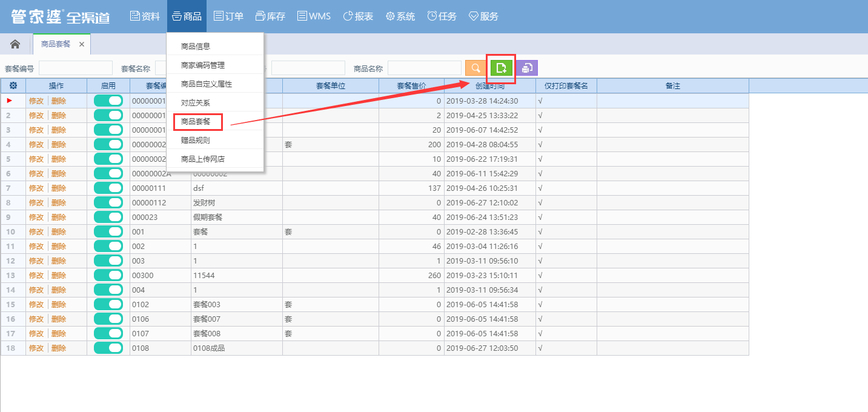Select the 11544 name cell
The height and width of the screenshot is (412, 868).
237,276
